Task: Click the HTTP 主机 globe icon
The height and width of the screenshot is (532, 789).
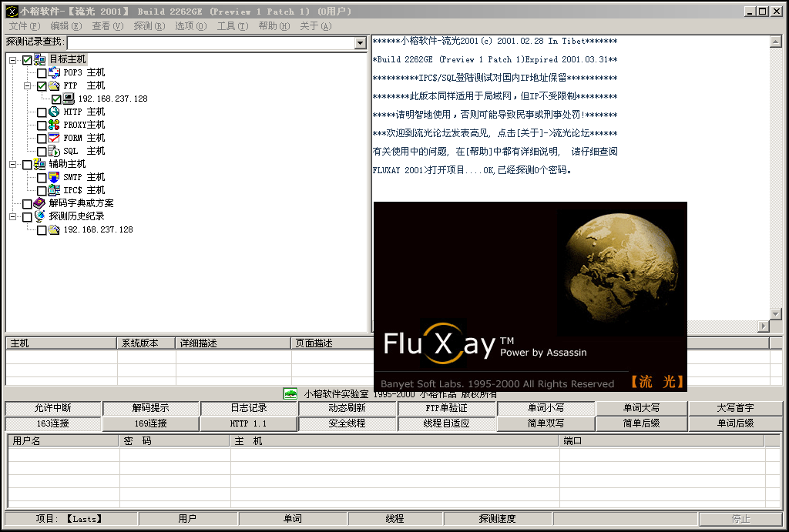Action: (55, 112)
